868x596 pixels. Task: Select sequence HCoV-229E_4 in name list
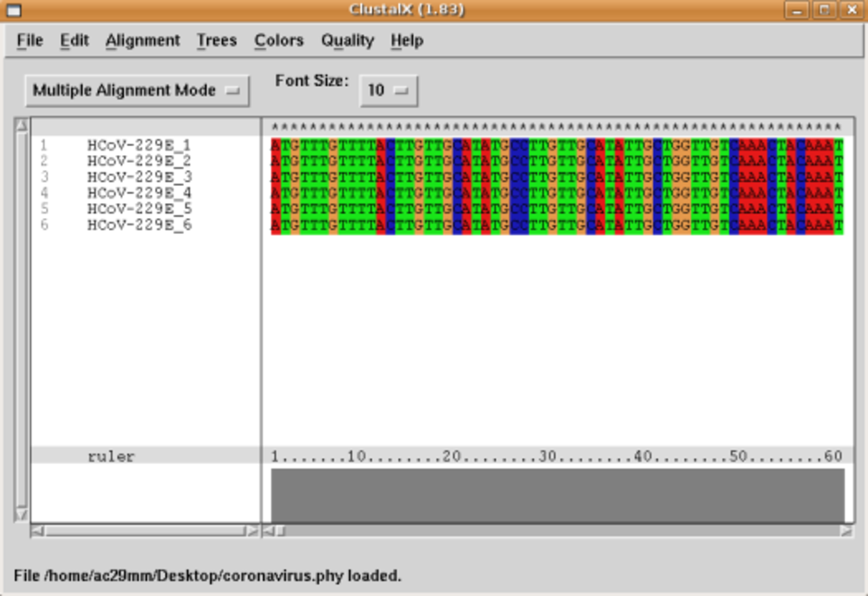pyautogui.click(x=139, y=192)
